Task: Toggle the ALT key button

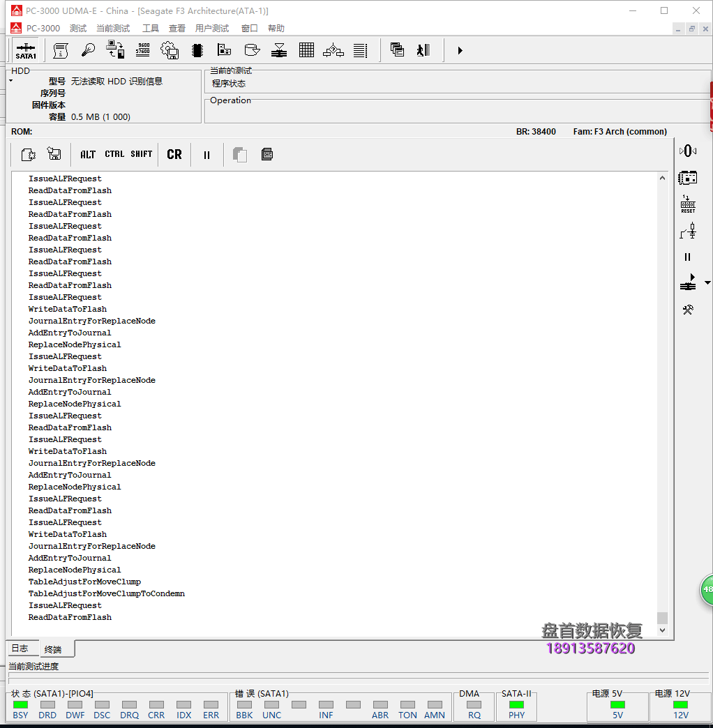Action: tap(88, 154)
